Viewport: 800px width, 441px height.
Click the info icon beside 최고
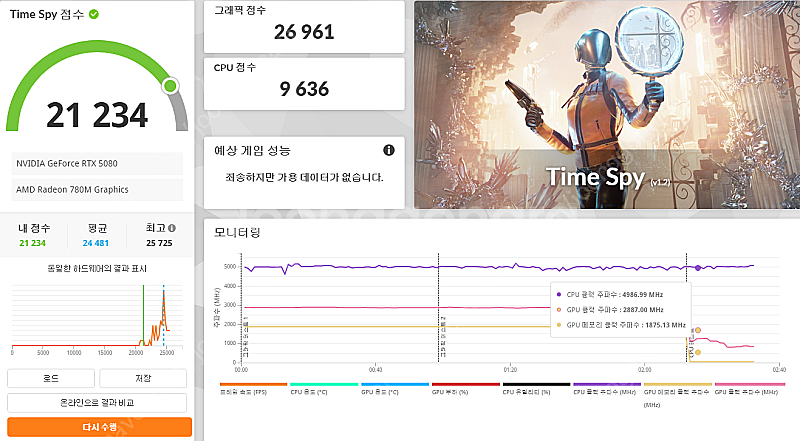point(172,228)
